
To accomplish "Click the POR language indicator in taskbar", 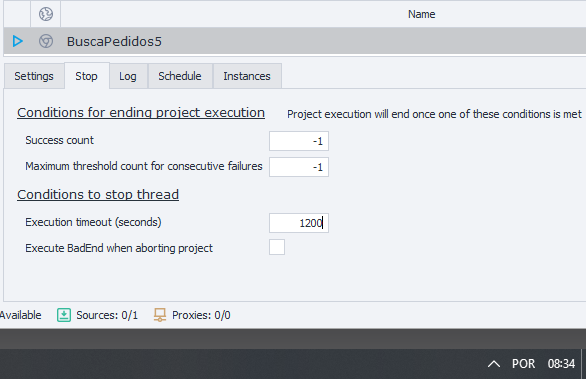I will [523, 364].
